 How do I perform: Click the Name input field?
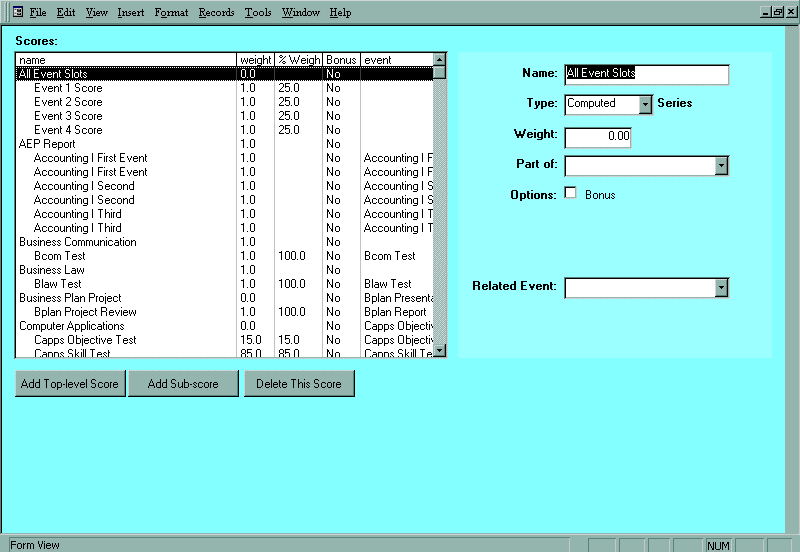point(646,74)
